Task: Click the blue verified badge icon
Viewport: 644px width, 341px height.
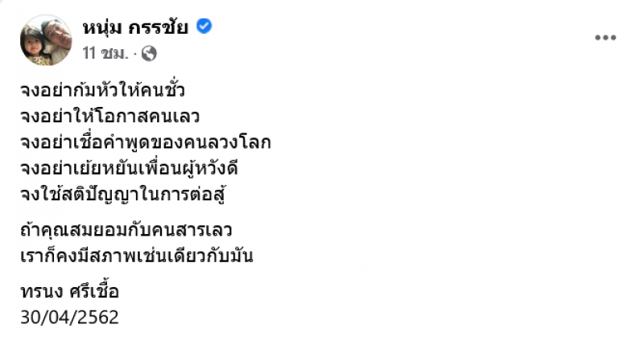Action: (x=204, y=27)
